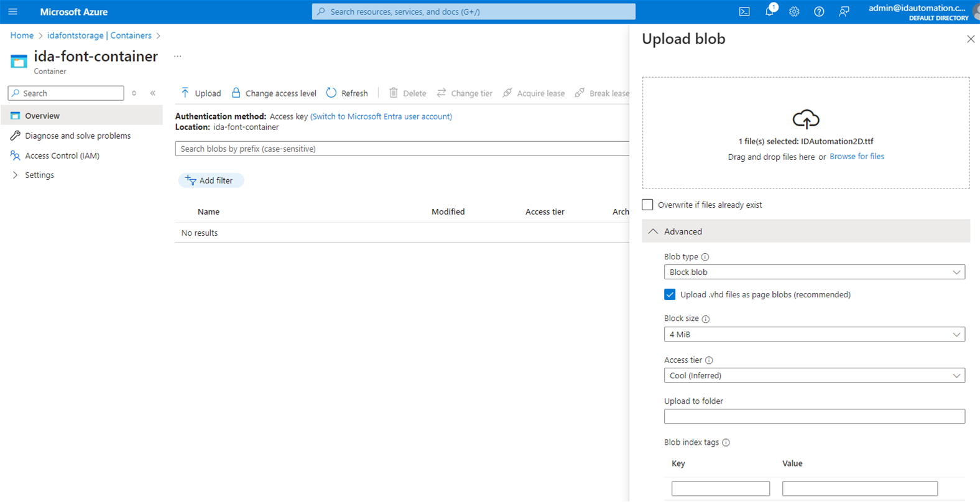
Task: Click Search blobs by prefix field
Action: click(402, 149)
